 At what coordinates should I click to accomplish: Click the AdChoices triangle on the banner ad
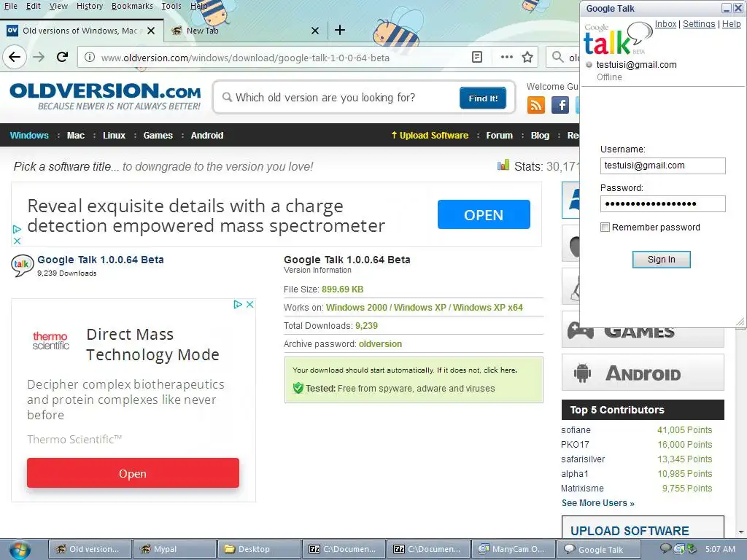point(17,230)
